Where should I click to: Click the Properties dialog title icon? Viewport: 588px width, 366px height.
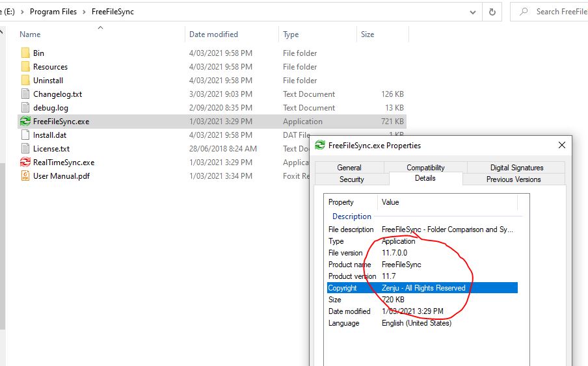(320, 145)
